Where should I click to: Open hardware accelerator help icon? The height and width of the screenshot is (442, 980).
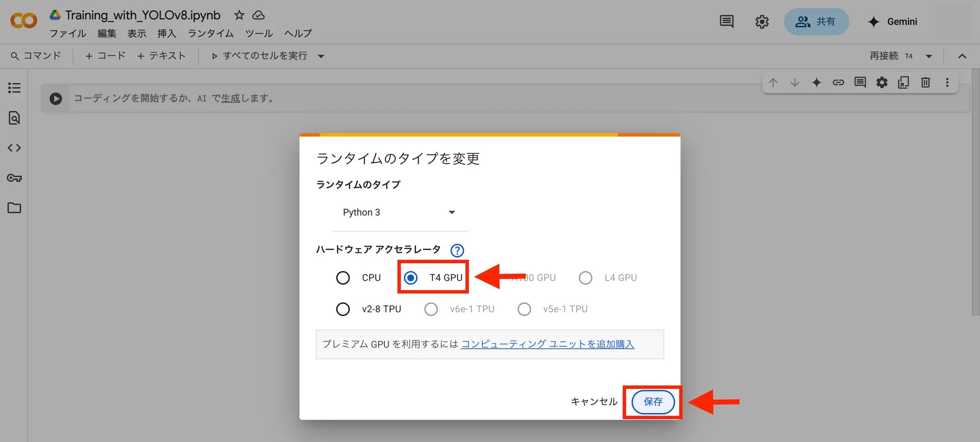point(457,250)
